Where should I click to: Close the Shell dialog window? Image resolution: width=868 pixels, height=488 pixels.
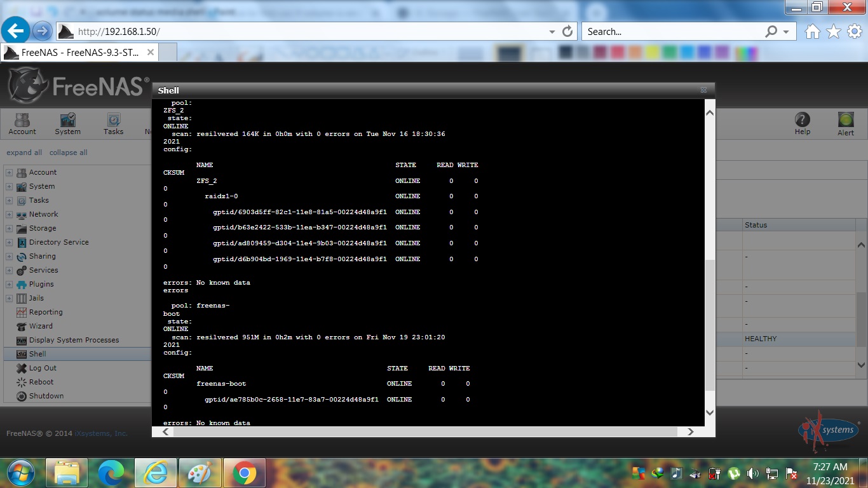(x=703, y=90)
